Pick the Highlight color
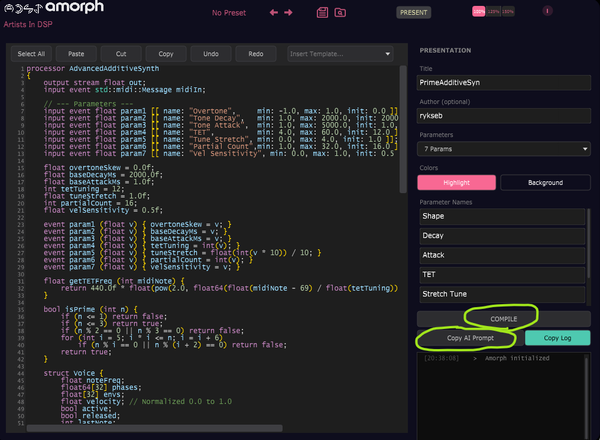Viewport: 600px width, 440px height. [x=457, y=183]
